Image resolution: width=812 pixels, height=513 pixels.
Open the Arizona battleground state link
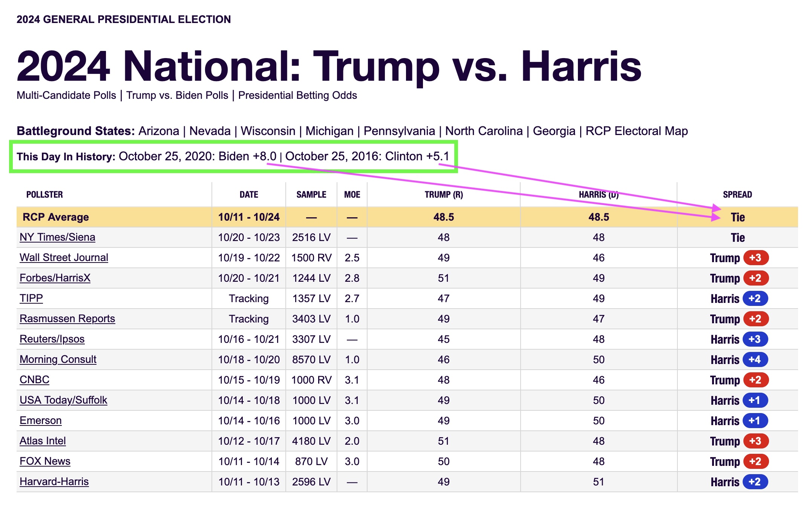pyautogui.click(x=159, y=131)
